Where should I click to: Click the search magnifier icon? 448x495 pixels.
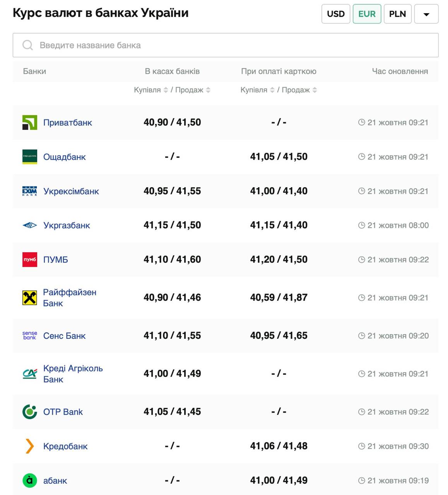click(x=27, y=45)
